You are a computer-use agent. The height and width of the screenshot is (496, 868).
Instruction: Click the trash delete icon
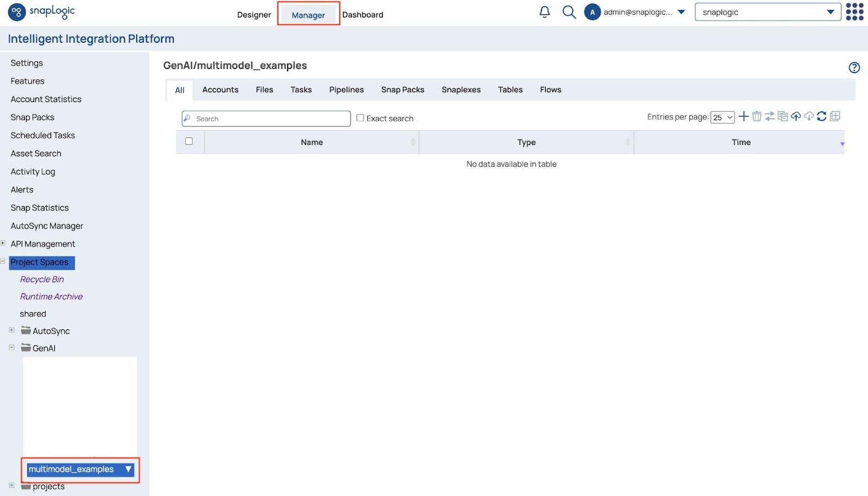756,116
